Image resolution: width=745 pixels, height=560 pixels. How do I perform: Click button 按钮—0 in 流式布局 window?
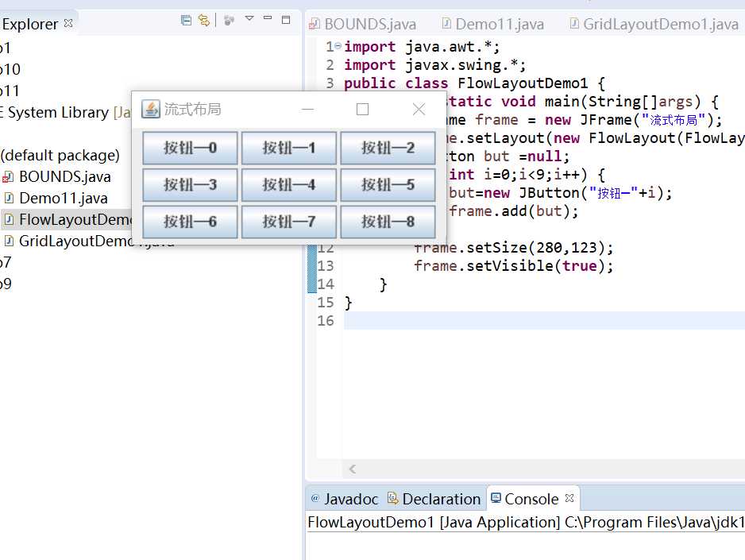190,148
